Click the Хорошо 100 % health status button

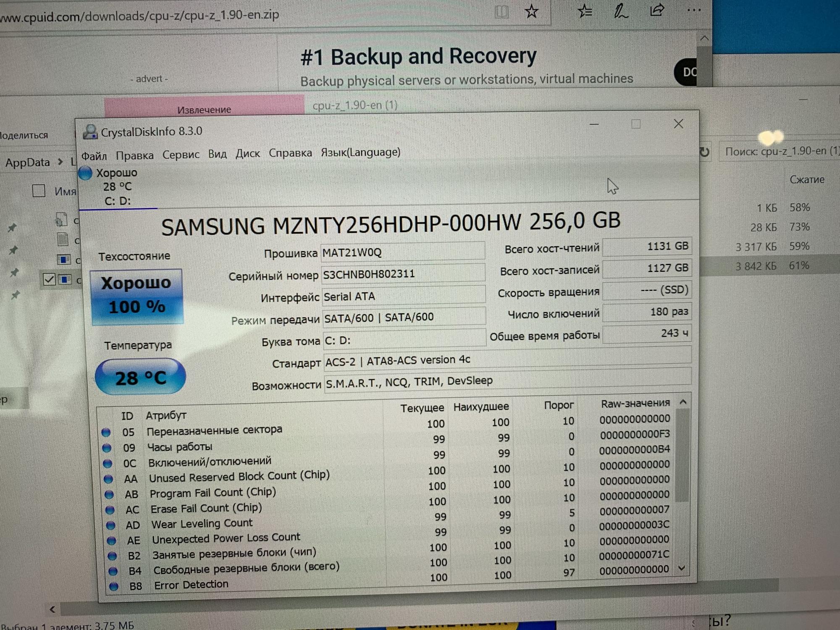pyautogui.click(x=137, y=297)
